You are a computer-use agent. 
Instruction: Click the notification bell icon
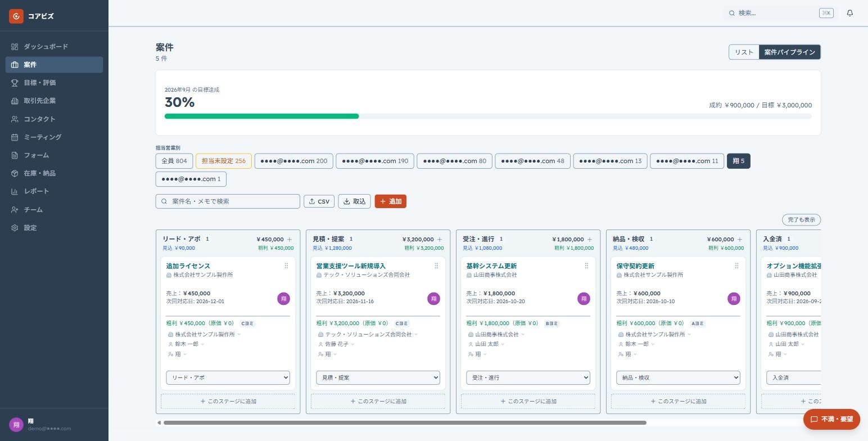click(849, 13)
